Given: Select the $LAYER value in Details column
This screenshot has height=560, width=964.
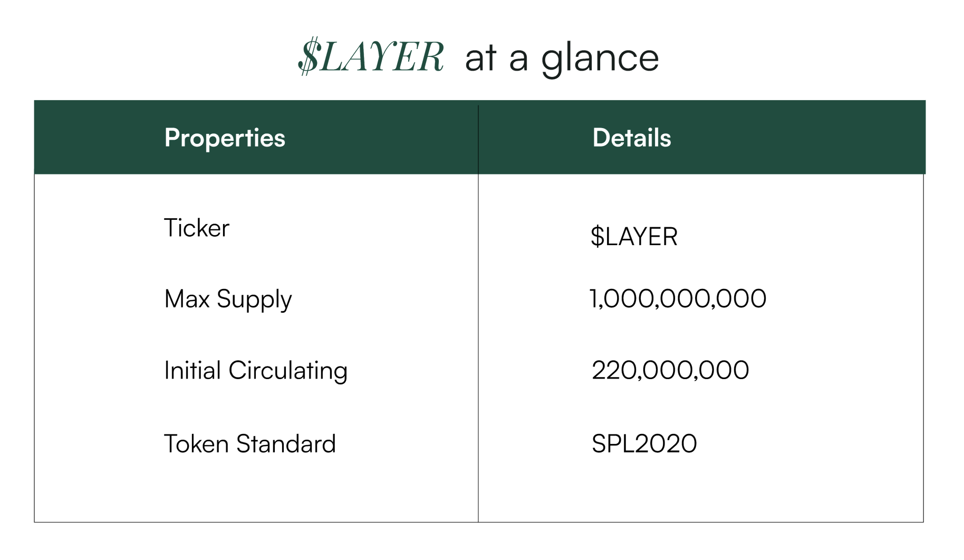Looking at the screenshot, I should coord(634,236).
